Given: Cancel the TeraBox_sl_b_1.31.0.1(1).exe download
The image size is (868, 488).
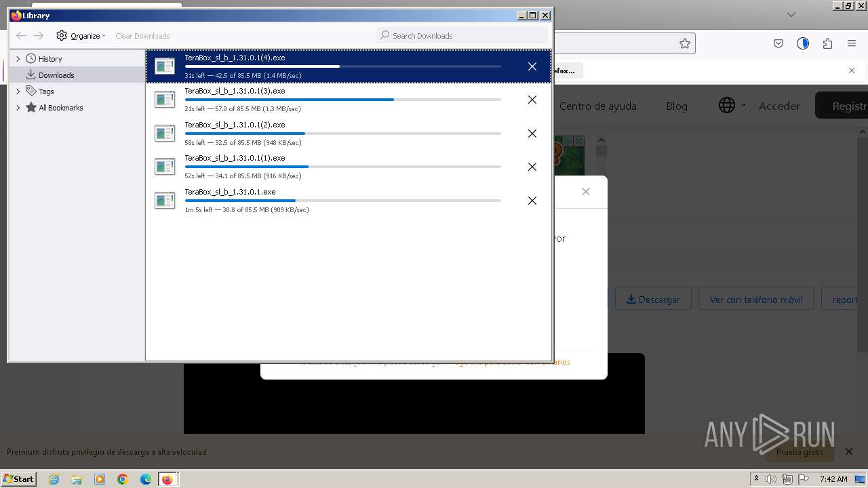Looking at the screenshot, I should [x=532, y=167].
